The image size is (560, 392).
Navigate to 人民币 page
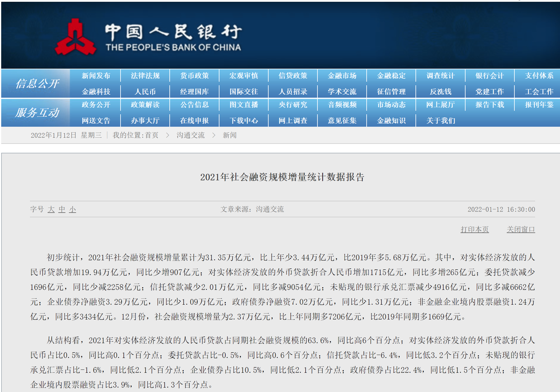145,92
